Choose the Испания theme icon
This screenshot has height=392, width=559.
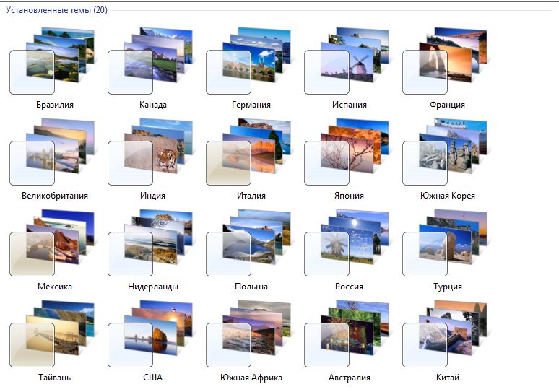347,61
